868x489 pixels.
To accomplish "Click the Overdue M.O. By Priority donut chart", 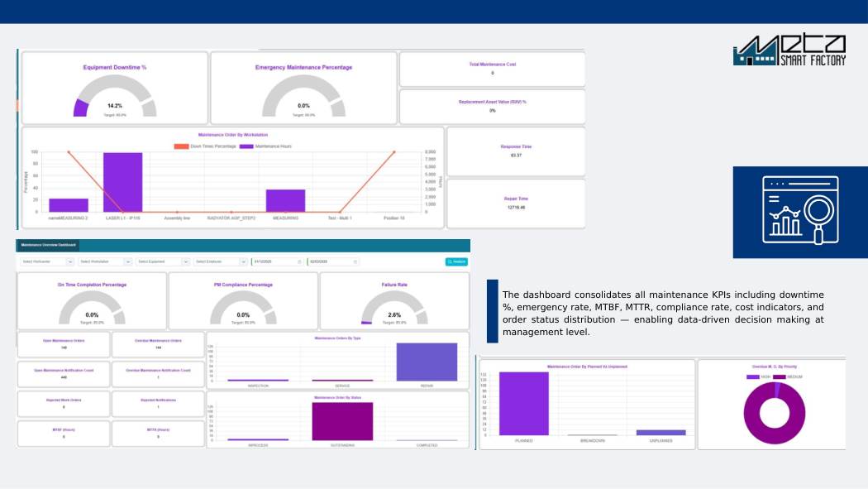I will point(775,413).
